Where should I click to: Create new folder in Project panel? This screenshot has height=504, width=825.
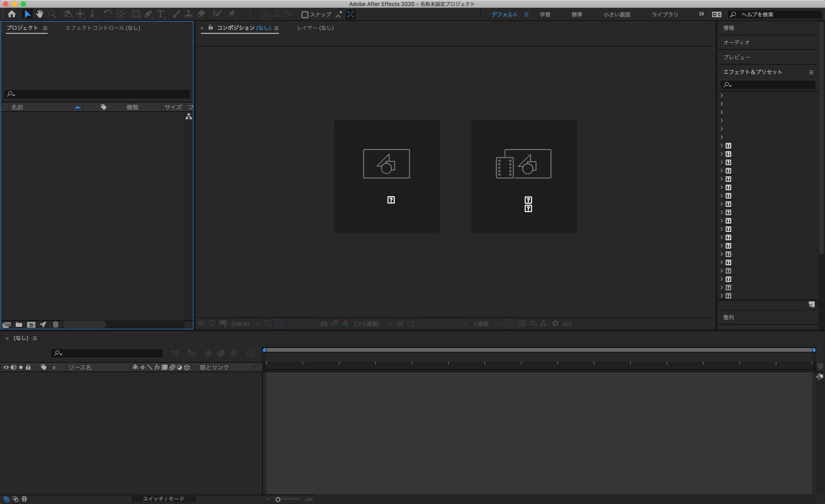19,324
